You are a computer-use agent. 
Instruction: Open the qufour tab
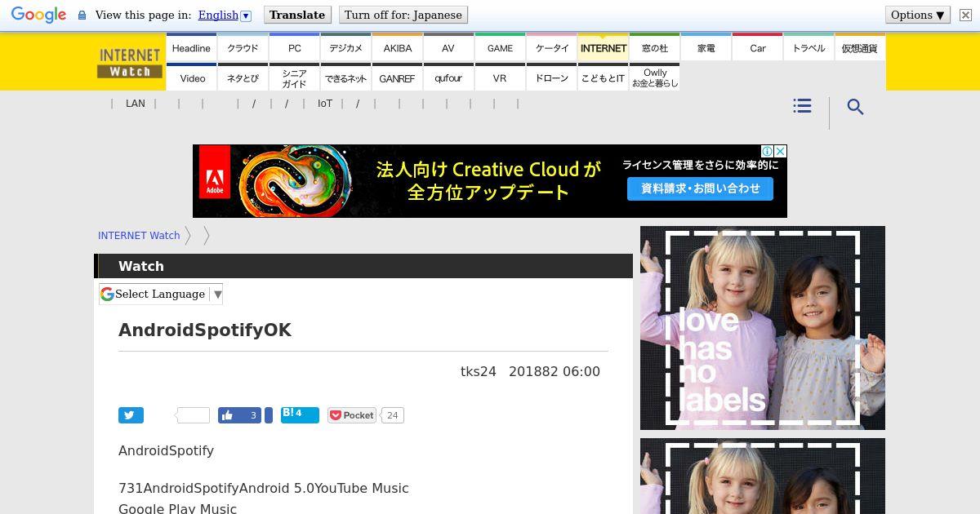pos(448,78)
